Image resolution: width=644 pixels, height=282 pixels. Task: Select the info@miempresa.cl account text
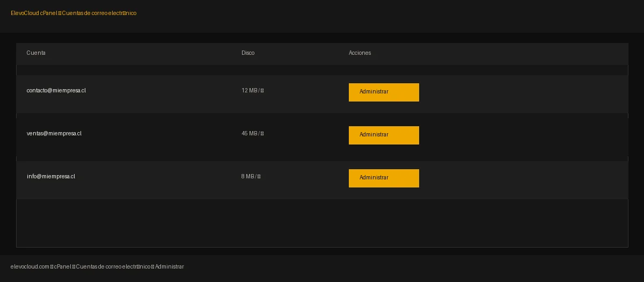(x=51, y=176)
